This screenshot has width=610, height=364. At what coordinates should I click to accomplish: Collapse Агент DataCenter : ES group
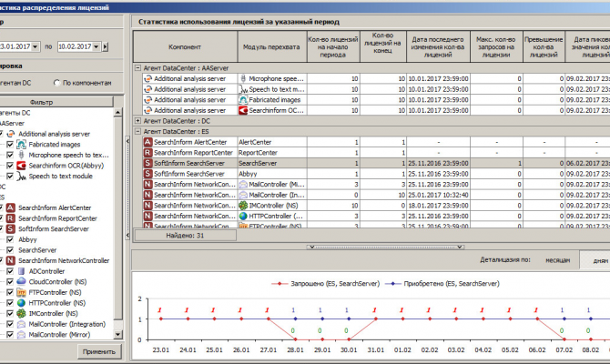tap(137, 131)
